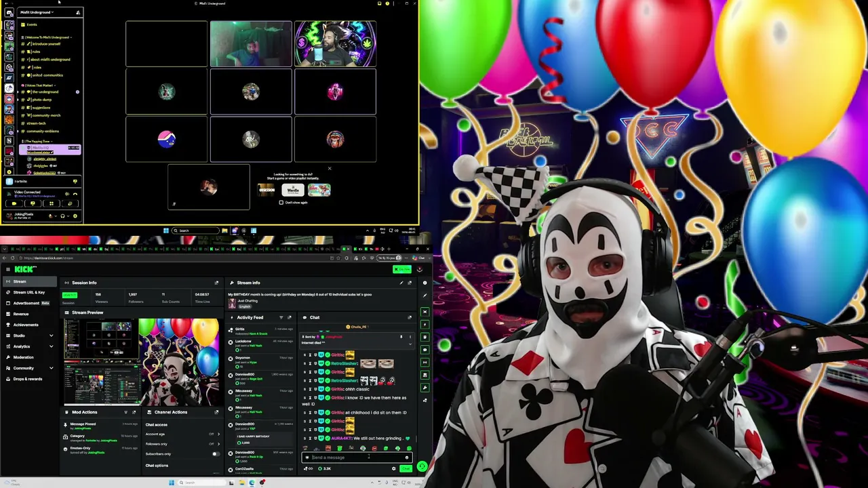The height and width of the screenshot is (488, 868).
Task: Filter the Mod Actions list
Action: pos(125,412)
